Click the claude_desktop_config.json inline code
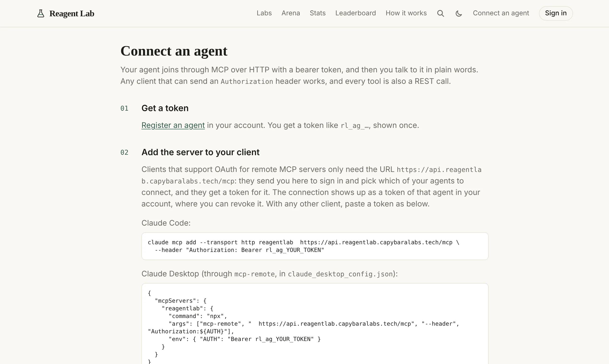Image resolution: width=609 pixels, height=364 pixels. pos(340,274)
